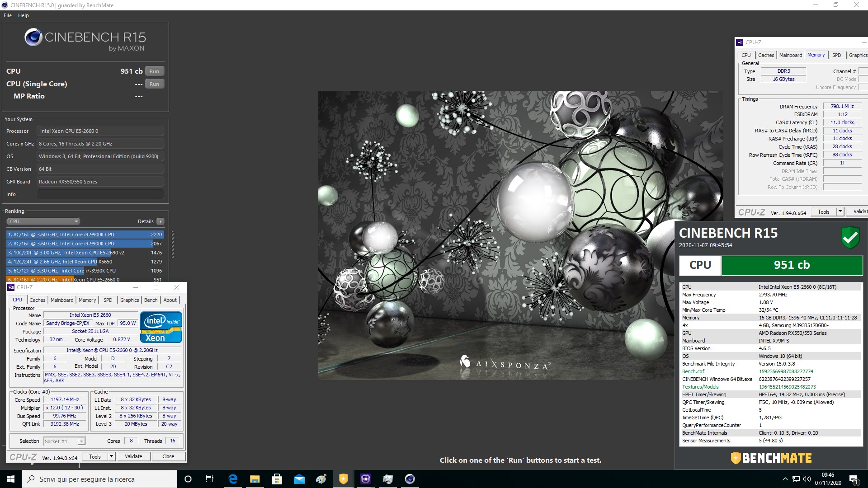Screen dimensions: 868x488
Task: Open the Help menu
Action: (24, 15)
